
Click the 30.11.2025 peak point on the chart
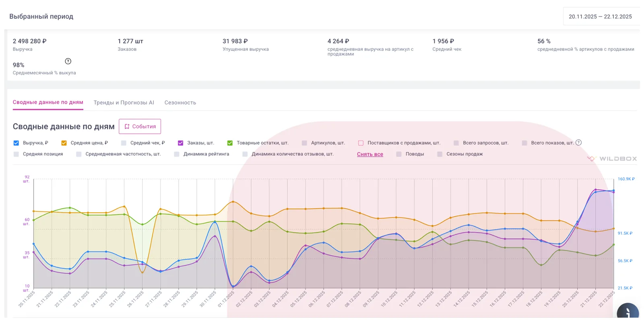215,222
